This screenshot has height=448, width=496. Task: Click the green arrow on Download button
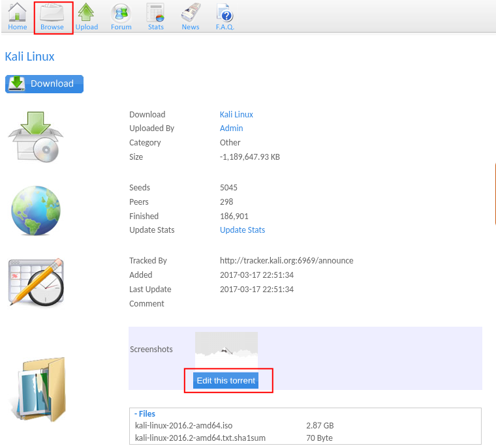click(x=17, y=83)
